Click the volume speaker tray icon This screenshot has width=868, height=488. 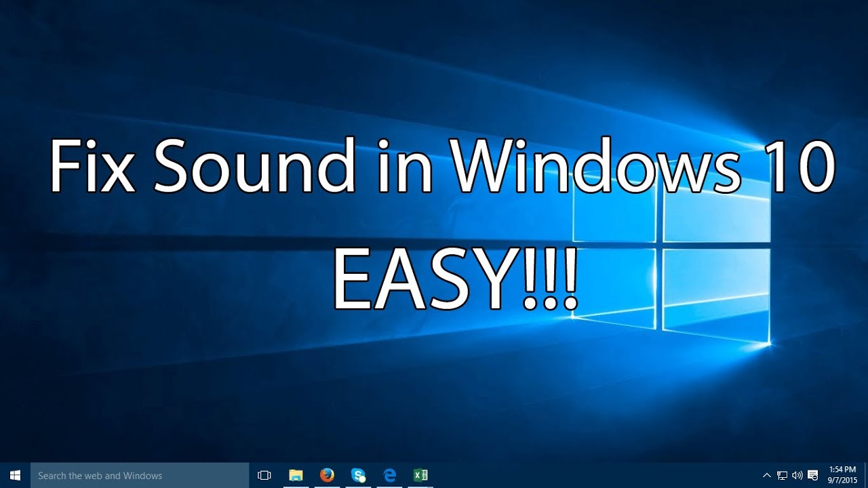click(x=797, y=475)
